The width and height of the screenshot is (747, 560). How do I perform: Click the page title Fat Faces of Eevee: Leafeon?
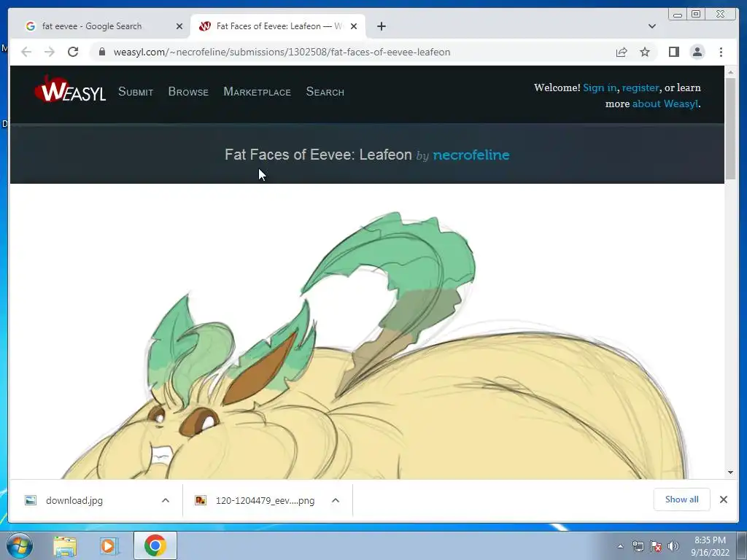coord(318,155)
